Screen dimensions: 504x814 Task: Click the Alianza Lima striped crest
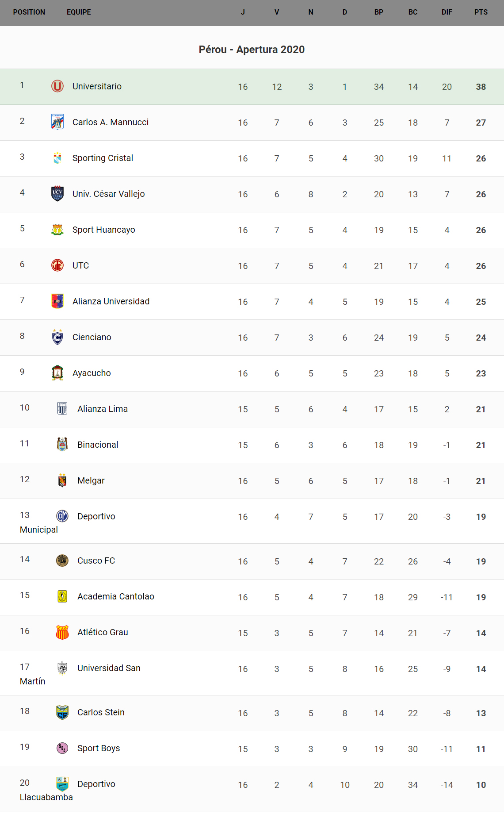coord(62,409)
